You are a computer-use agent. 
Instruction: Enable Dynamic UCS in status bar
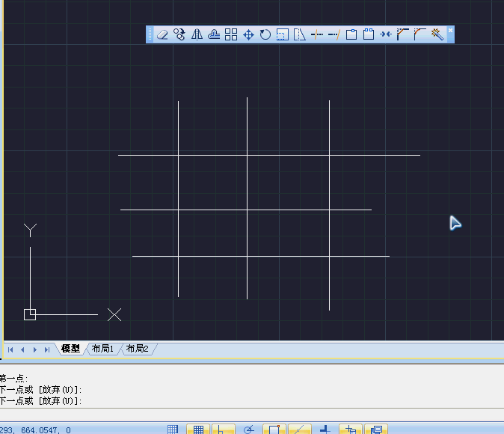click(x=325, y=430)
